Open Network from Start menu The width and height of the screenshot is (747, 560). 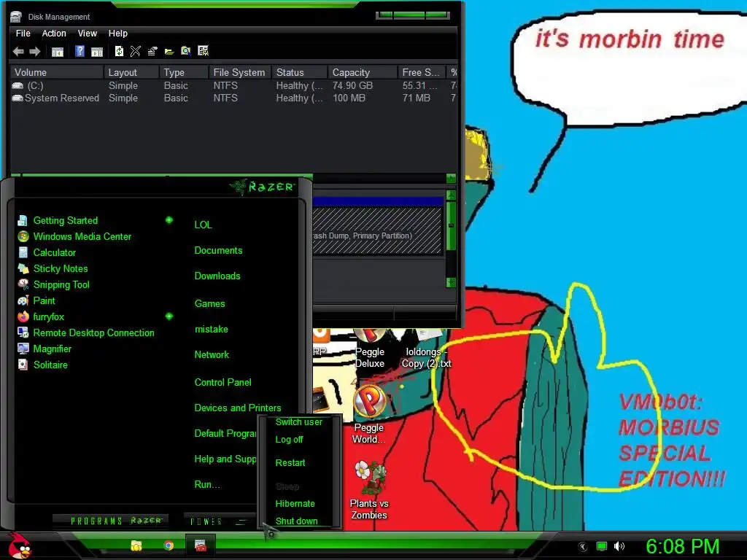(212, 355)
